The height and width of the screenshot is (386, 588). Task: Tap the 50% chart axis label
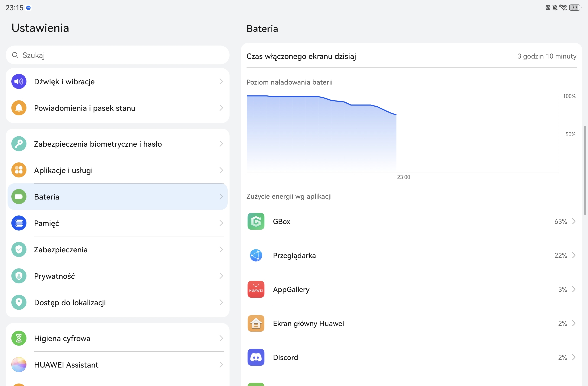coord(570,134)
